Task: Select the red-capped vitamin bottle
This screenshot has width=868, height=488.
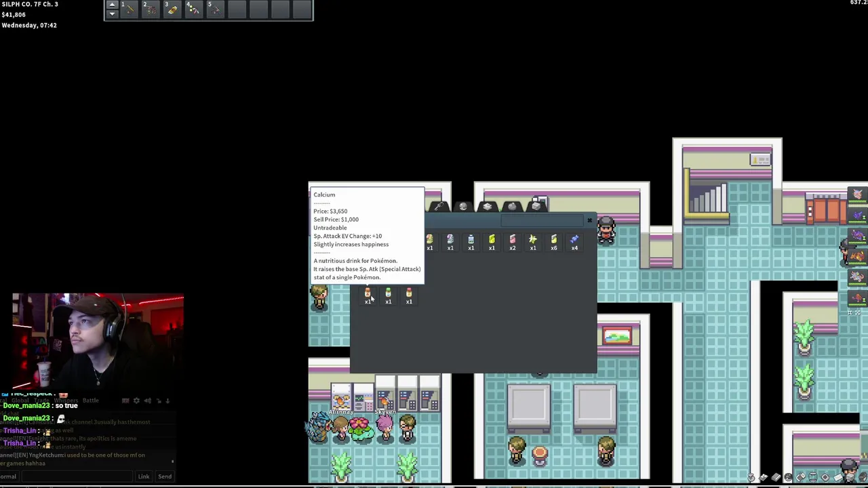Action: click(x=409, y=296)
